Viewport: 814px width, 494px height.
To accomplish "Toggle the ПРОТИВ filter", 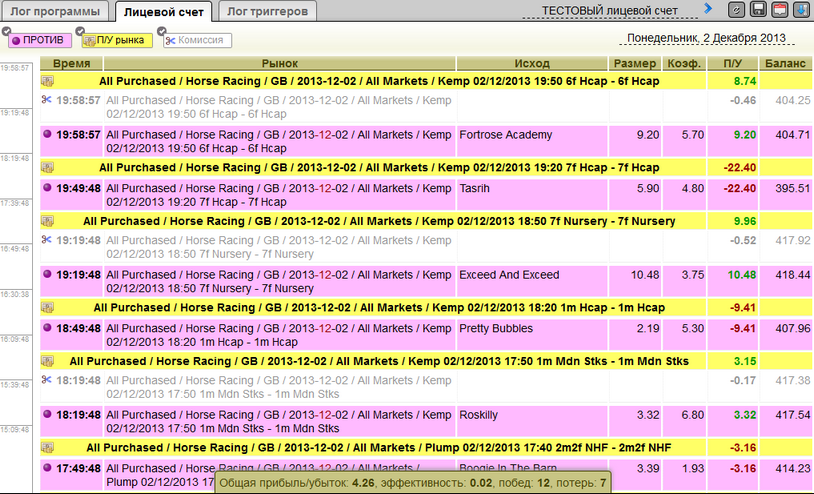I will click(x=39, y=40).
